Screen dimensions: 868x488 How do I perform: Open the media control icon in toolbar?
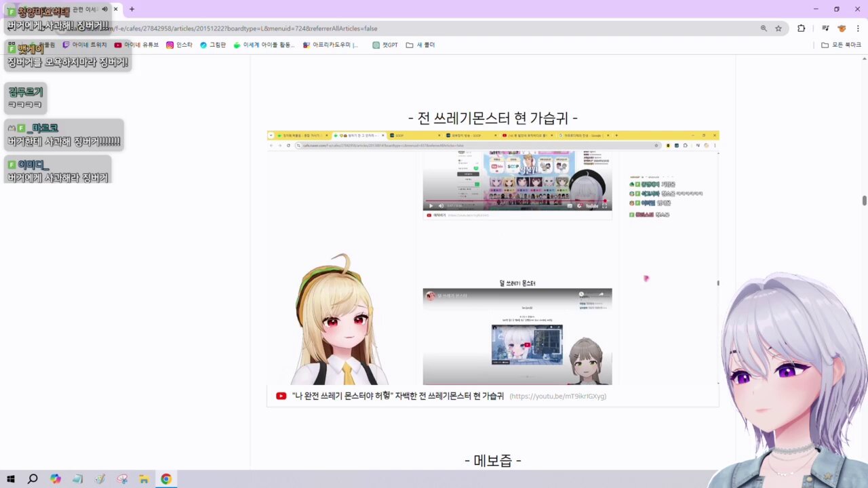point(825,28)
